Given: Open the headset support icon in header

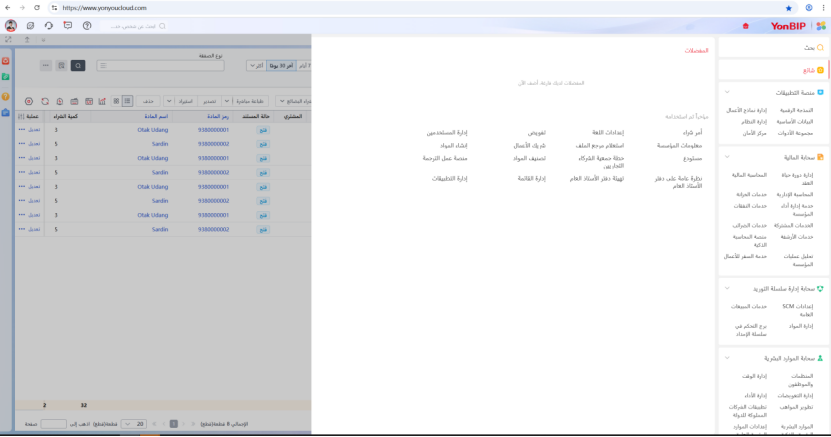Looking at the screenshot, I should [x=49, y=25].
